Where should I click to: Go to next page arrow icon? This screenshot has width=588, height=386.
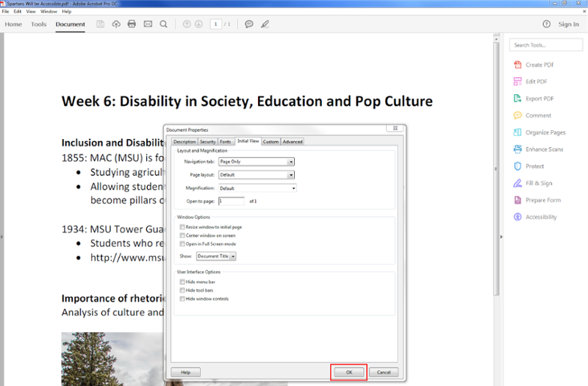pos(198,24)
